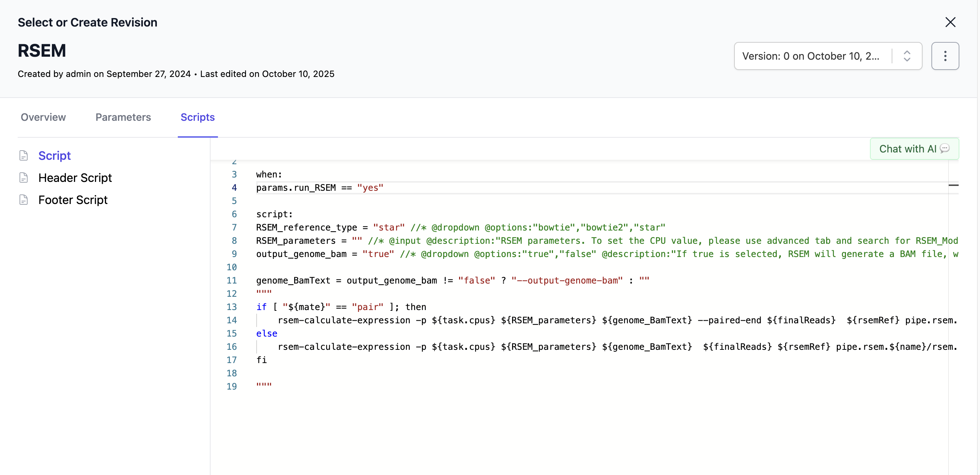
Task: Open the Version dropdown selector
Action: (x=828, y=56)
